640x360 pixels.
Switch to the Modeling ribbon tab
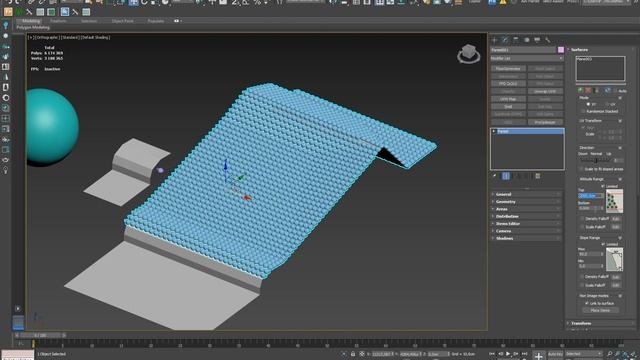coord(31,21)
